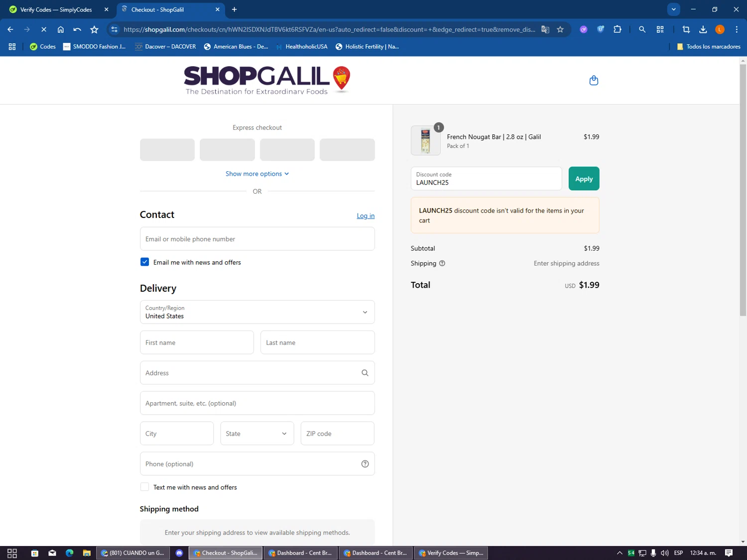
Task: Click the address search magnifier icon
Action: coord(365,373)
